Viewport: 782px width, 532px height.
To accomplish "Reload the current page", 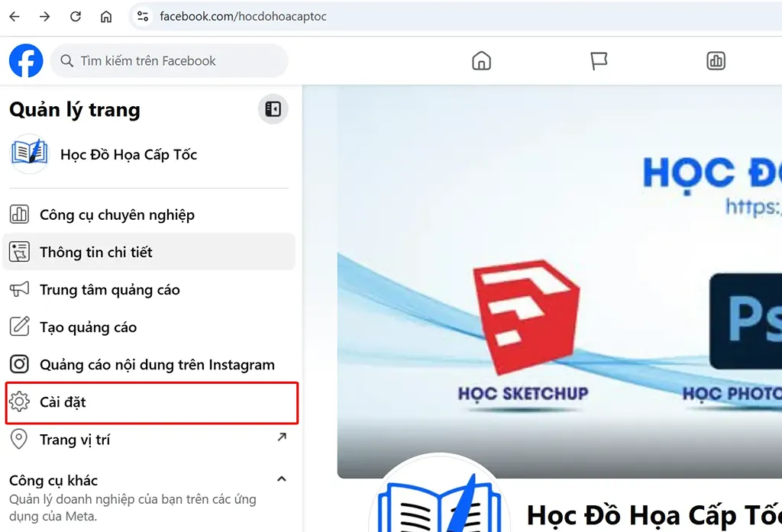I will pyautogui.click(x=76, y=16).
